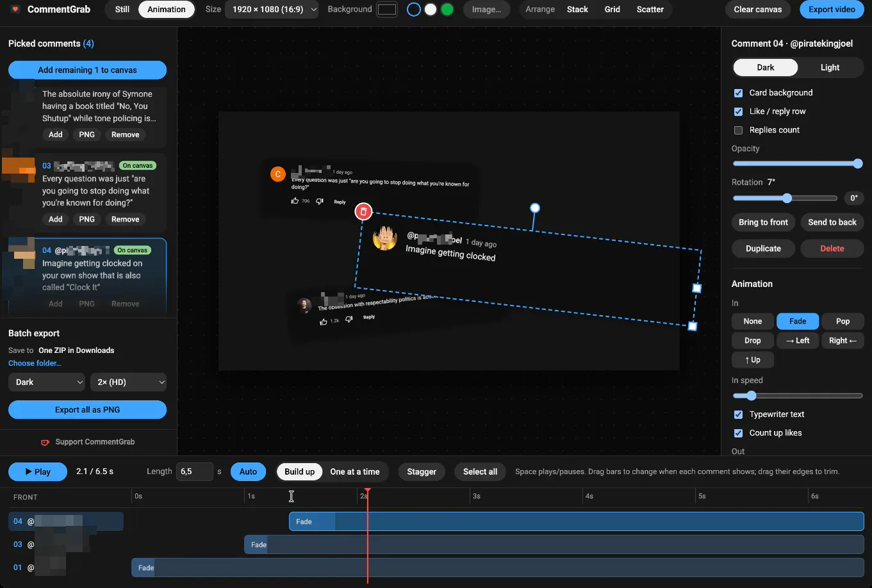Switch to Animation mode

point(167,10)
